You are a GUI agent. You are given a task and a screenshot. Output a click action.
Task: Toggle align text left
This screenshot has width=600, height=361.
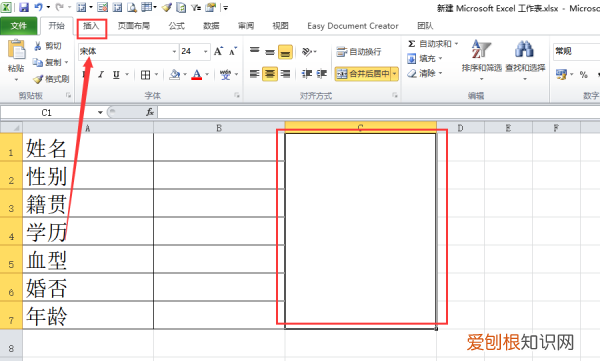pos(254,74)
